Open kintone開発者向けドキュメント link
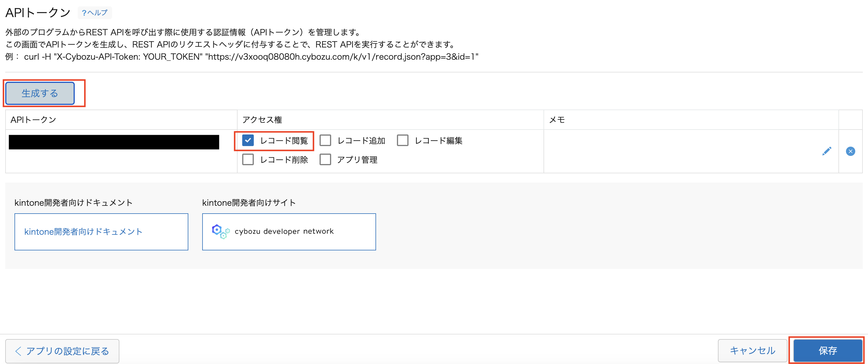This screenshot has width=868, height=364. 83,232
